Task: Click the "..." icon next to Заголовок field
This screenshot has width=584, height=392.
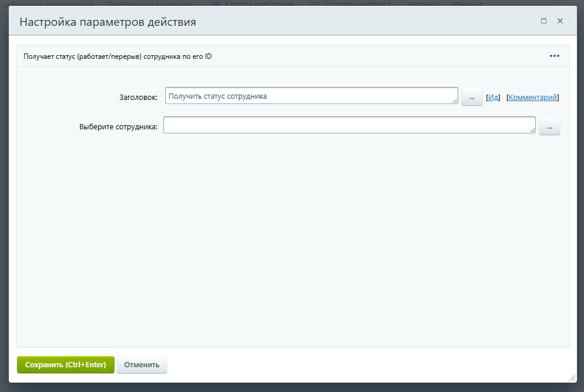Action: pos(472,96)
